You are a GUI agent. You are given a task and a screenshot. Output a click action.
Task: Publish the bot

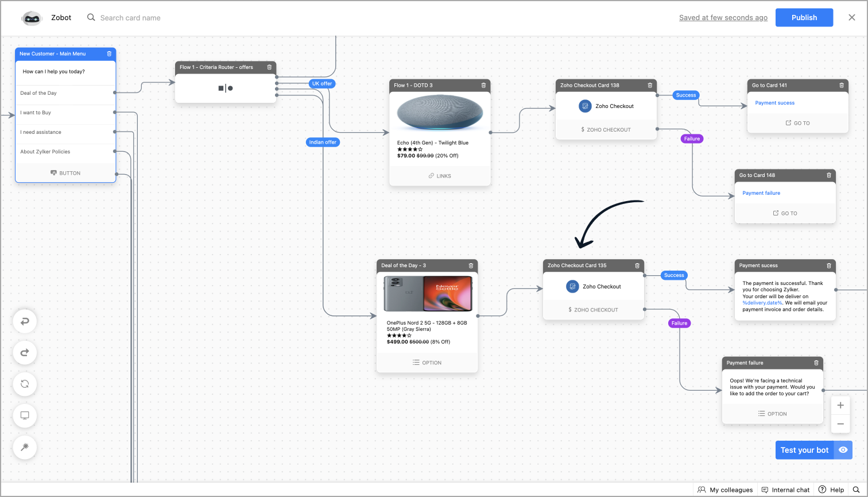click(x=804, y=18)
